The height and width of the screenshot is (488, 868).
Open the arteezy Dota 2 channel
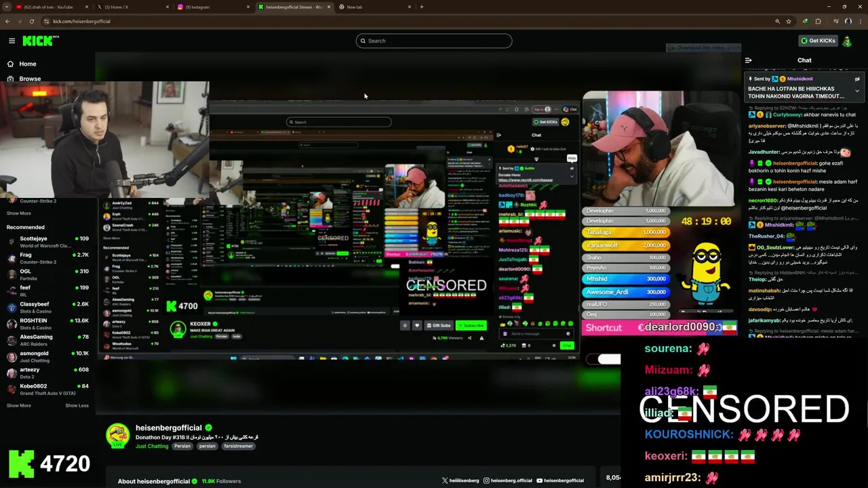pos(47,373)
